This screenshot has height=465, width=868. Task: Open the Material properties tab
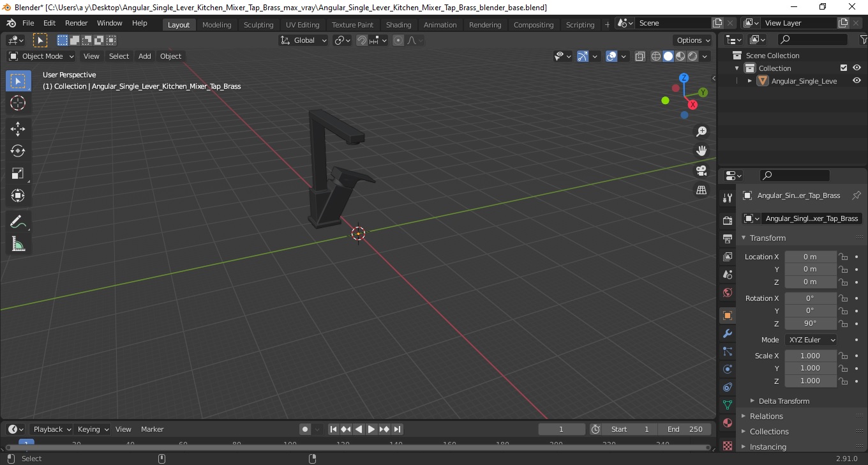click(727, 423)
